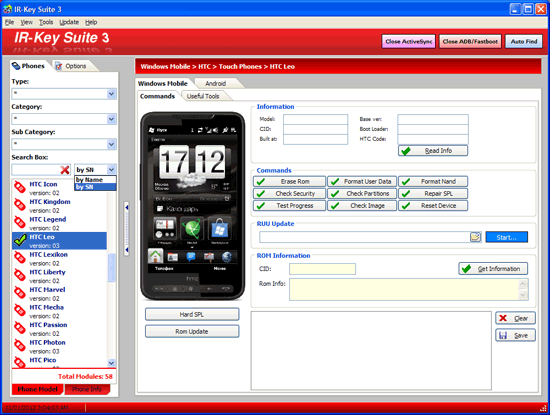Open the Sub Category dropdown
550x415 pixels.
click(111, 144)
